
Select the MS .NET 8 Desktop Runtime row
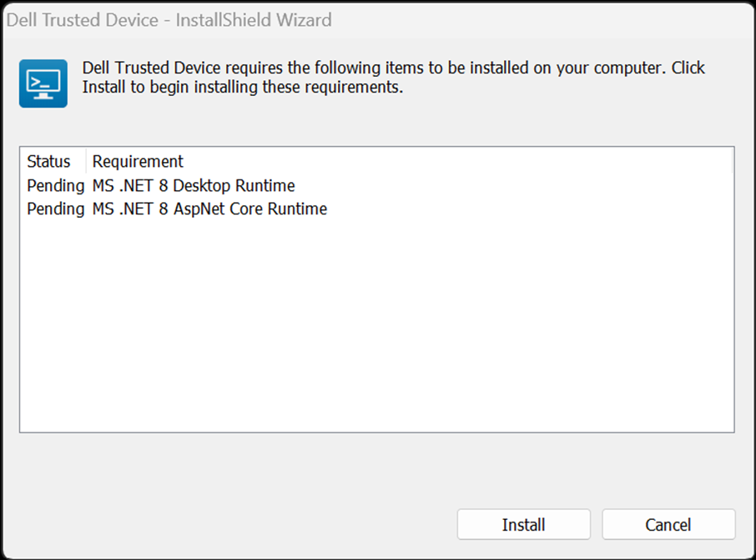(192, 185)
